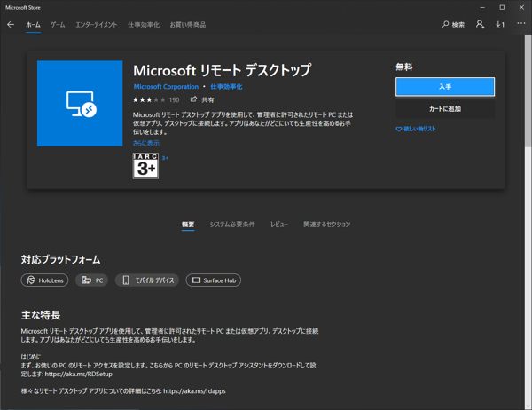Switch to the お買い得商品 tab

pyautogui.click(x=188, y=25)
